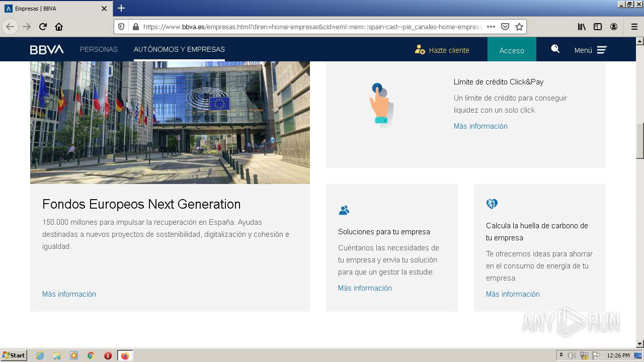Open the BBVA site search magnifier
Screen dimensions: 644x362
pos(555,49)
